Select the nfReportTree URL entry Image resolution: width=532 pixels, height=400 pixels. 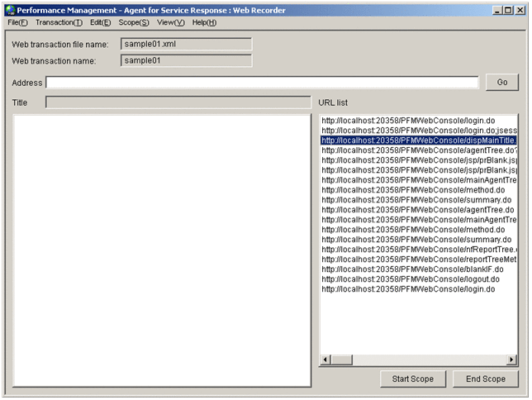(x=419, y=250)
